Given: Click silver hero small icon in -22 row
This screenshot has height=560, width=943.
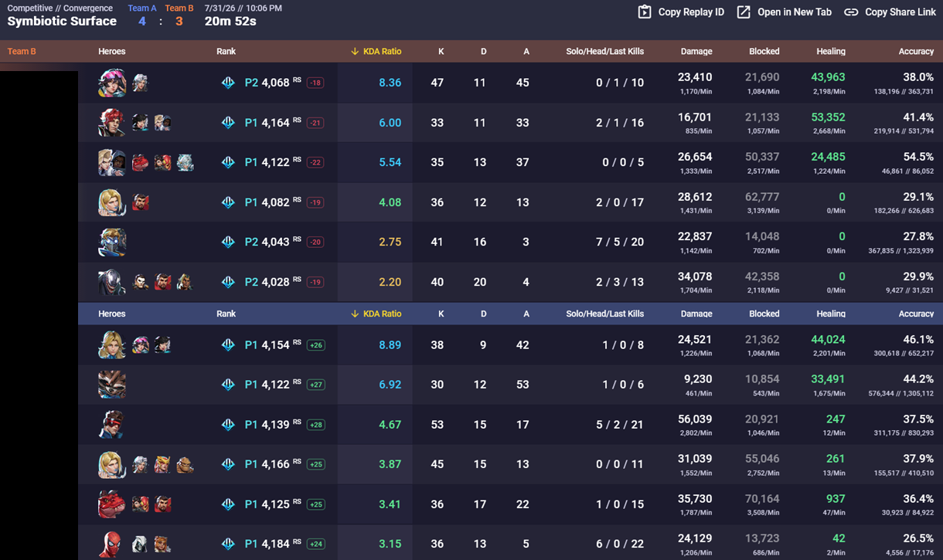Looking at the screenshot, I should tap(185, 162).
